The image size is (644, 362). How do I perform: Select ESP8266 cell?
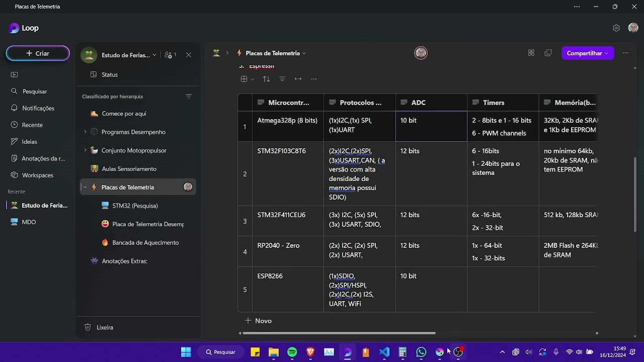288,290
